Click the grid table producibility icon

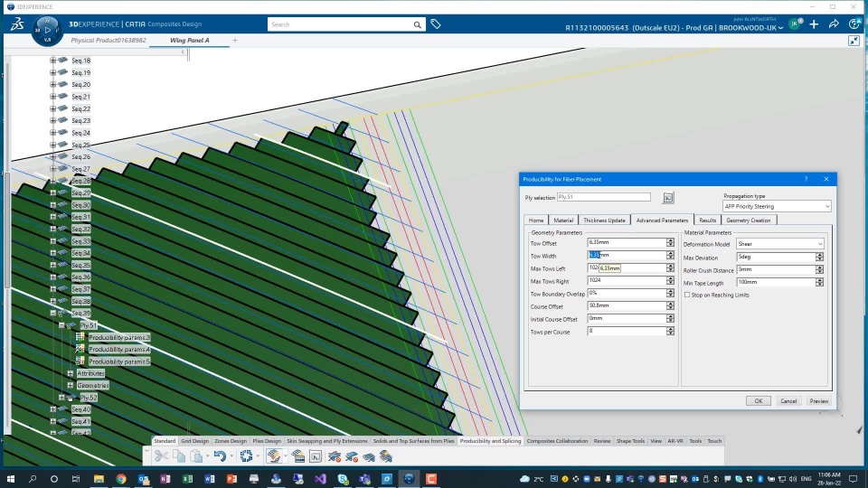pos(297,455)
